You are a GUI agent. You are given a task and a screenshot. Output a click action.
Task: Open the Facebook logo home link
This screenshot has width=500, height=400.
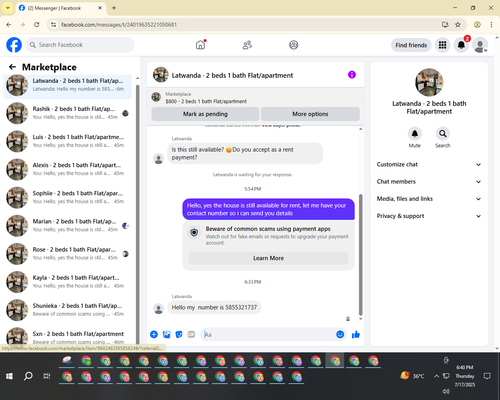click(x=14, y=45)
